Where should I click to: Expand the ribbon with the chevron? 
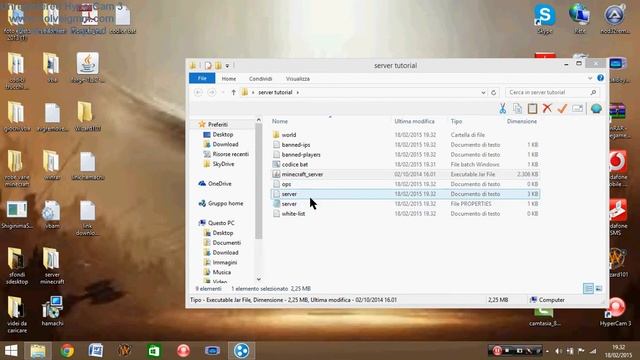590,78
